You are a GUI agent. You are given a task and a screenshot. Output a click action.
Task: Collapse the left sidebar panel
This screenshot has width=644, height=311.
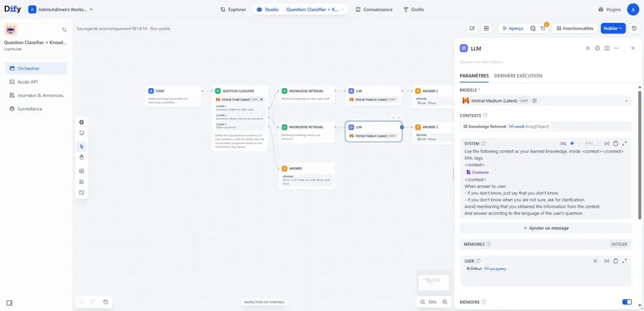pyautogui.click(x=9, y=302)
